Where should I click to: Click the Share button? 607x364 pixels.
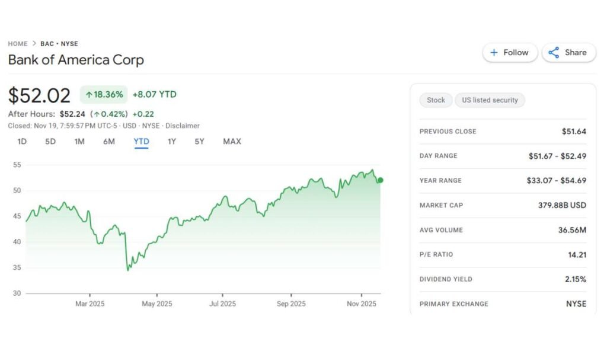(x=568, y=53)
